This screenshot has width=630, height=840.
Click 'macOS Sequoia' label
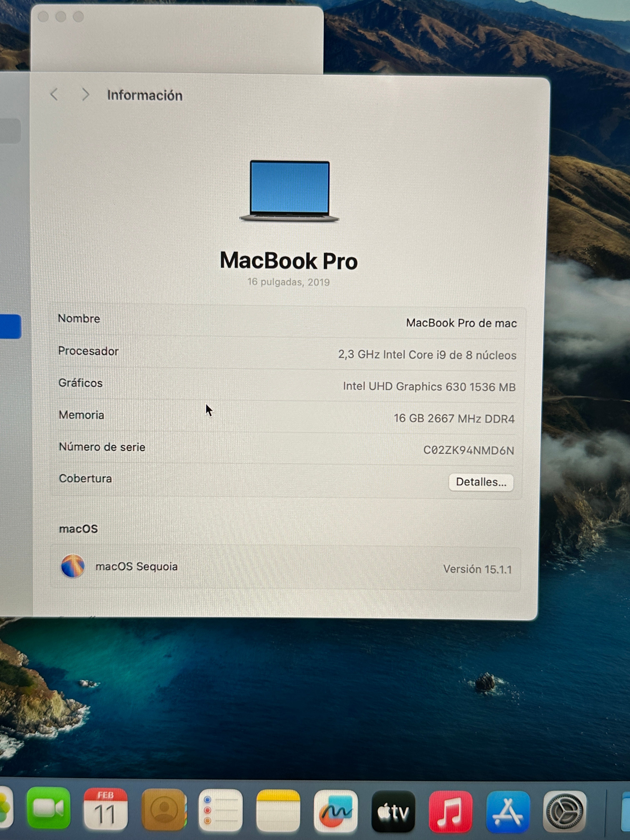137,566
